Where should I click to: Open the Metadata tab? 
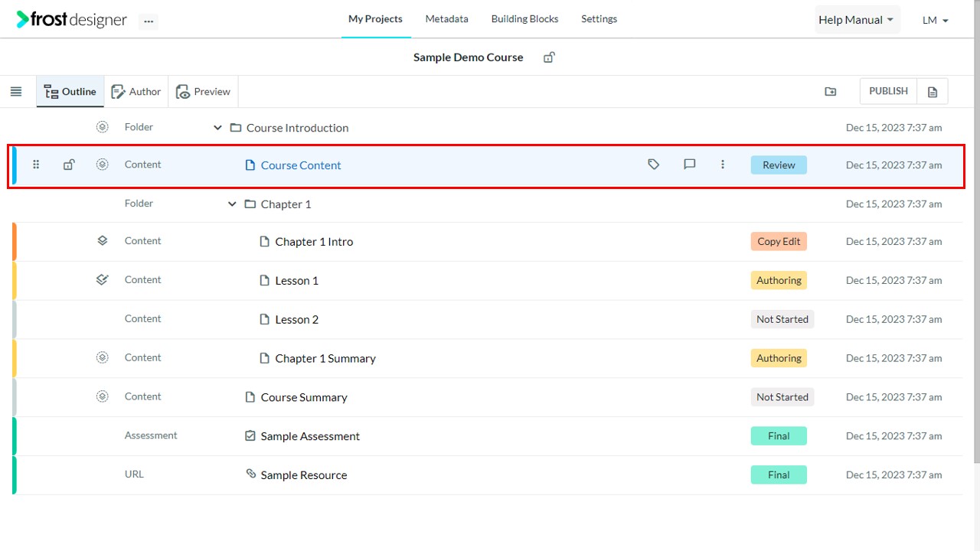[447, 19]
